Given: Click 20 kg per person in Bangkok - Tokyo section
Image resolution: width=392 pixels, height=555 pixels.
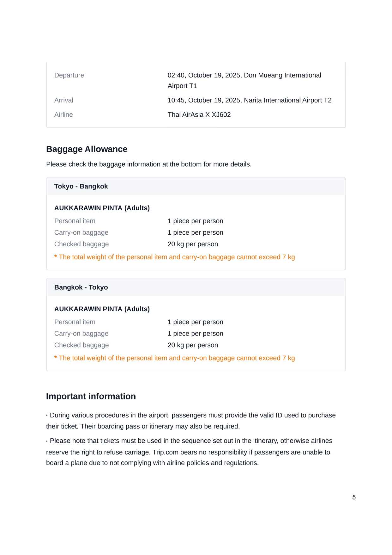Looking at the screenshot, I should click(193, 345).
